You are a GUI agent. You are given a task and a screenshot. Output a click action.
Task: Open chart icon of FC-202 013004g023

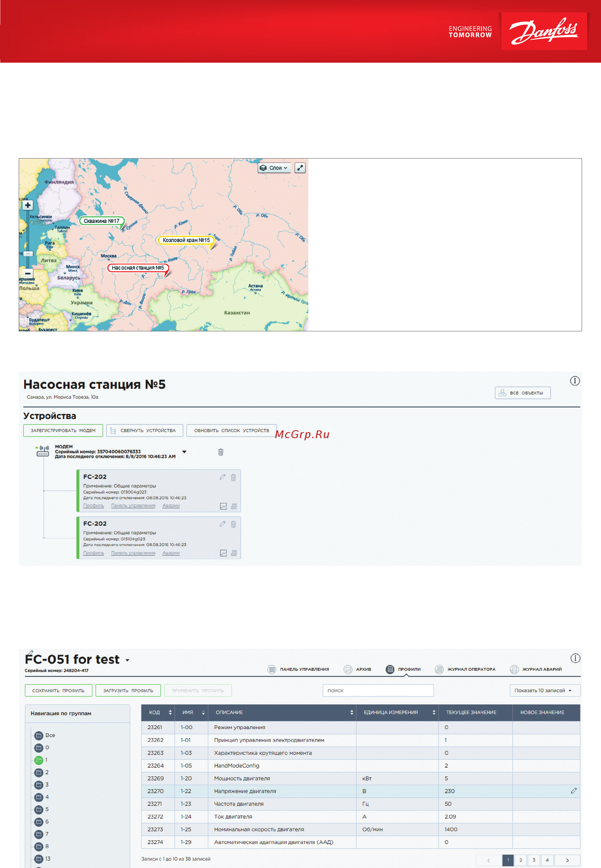223,506
